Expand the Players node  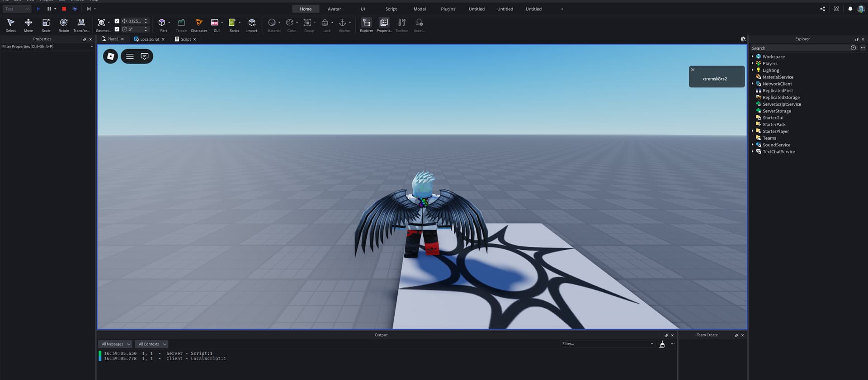coord(753,63)
